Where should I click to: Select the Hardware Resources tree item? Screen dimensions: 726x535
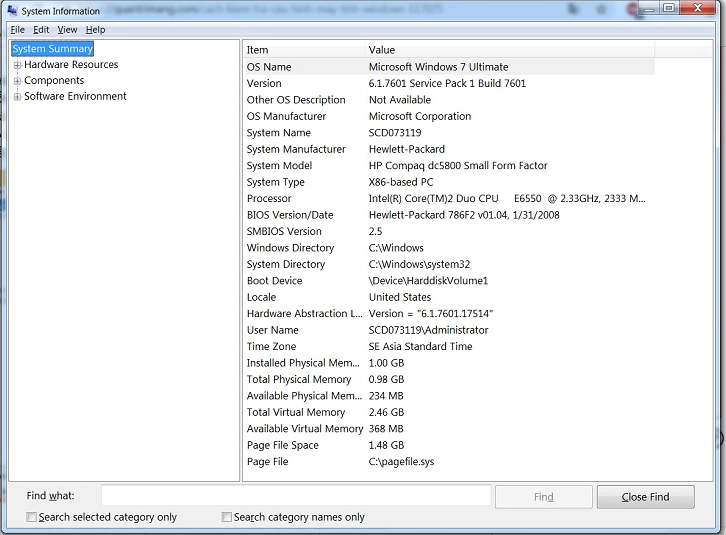(71, 64)
